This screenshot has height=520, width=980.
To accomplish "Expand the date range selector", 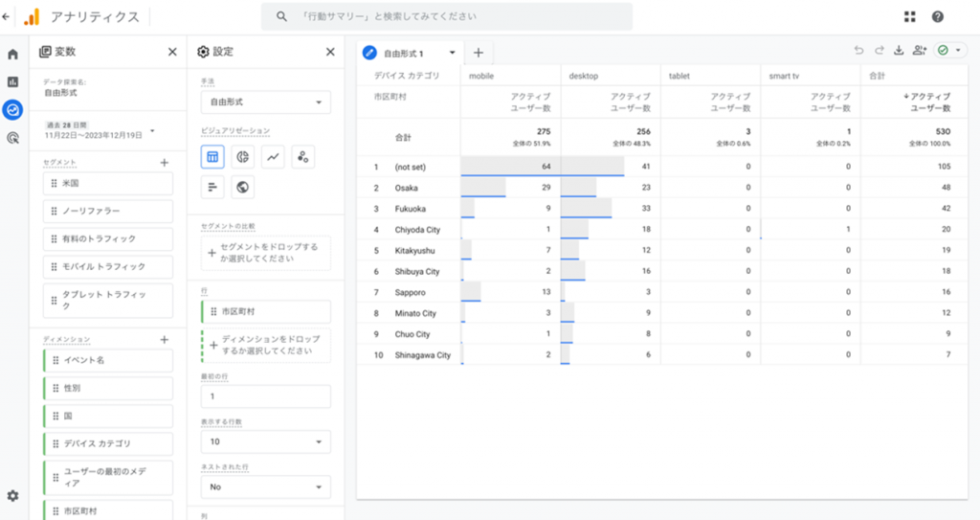I will (152, 131).
